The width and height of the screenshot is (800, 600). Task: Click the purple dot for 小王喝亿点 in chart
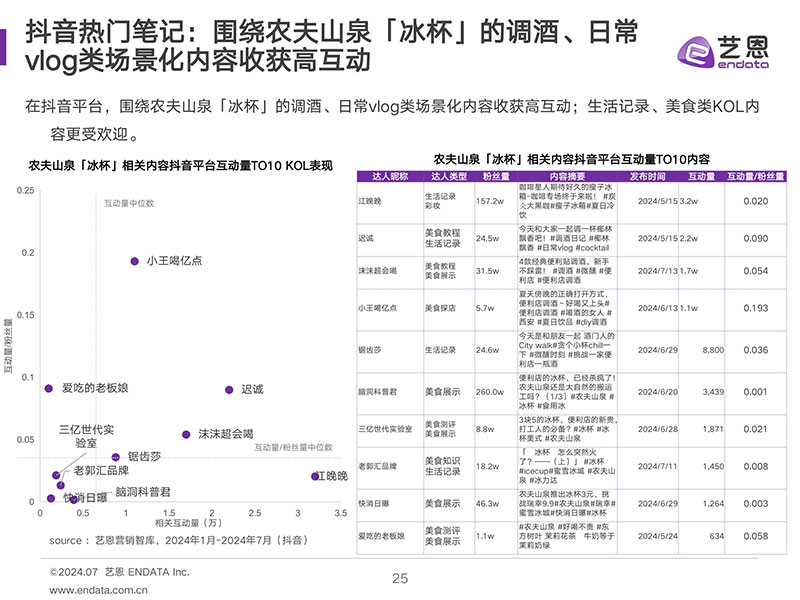[x=135, y=261]
